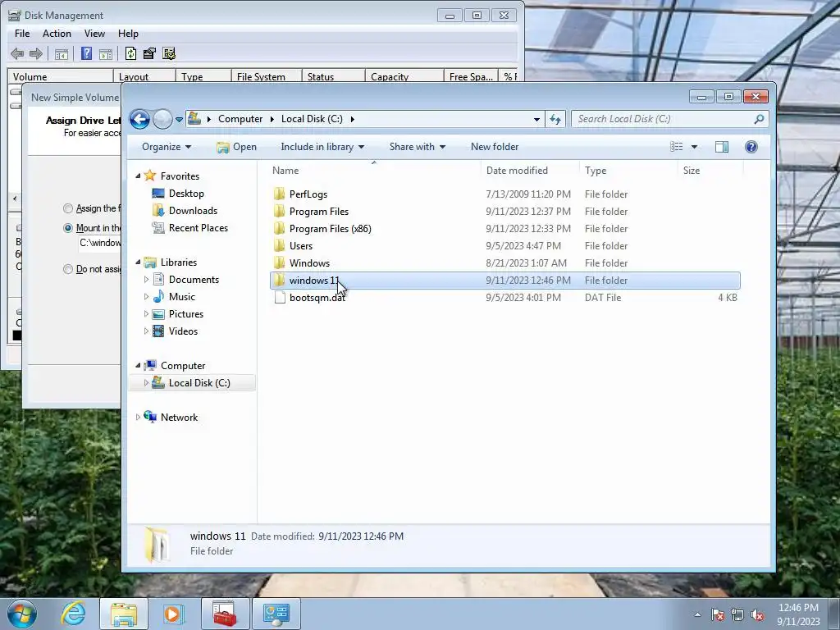840x630 pixels.
Task: Select the Program Files (x86) folder
Action: [330, 229]
